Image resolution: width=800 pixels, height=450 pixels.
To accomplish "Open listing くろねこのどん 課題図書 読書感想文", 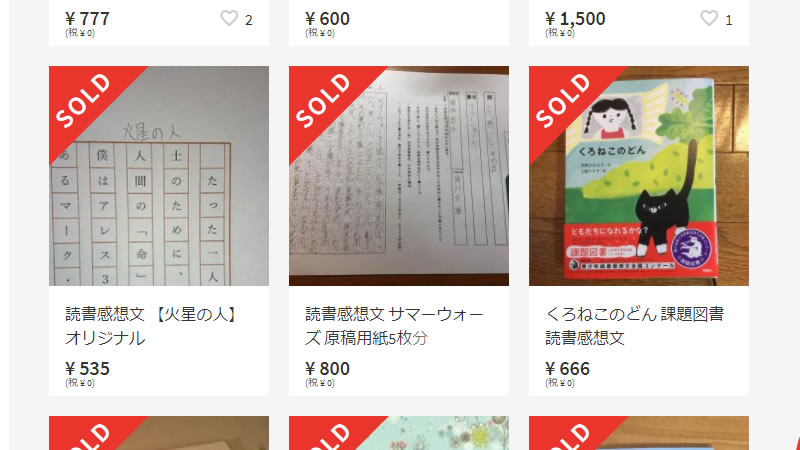I will pos(634,326).
